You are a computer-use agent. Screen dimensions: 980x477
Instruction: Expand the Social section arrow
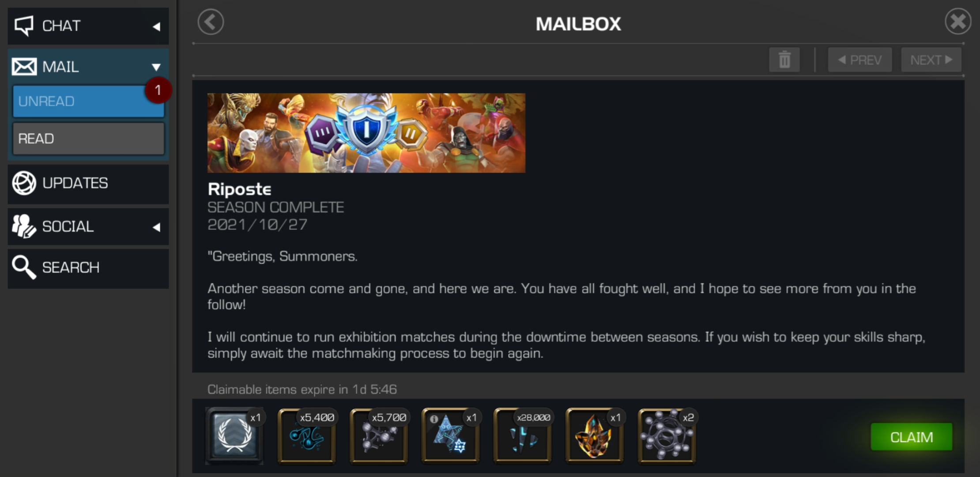(x=156, y=227)
